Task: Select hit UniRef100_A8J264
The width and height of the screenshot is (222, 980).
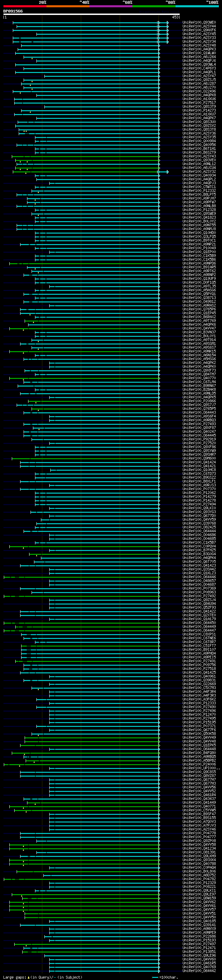Action: point(199,57)
